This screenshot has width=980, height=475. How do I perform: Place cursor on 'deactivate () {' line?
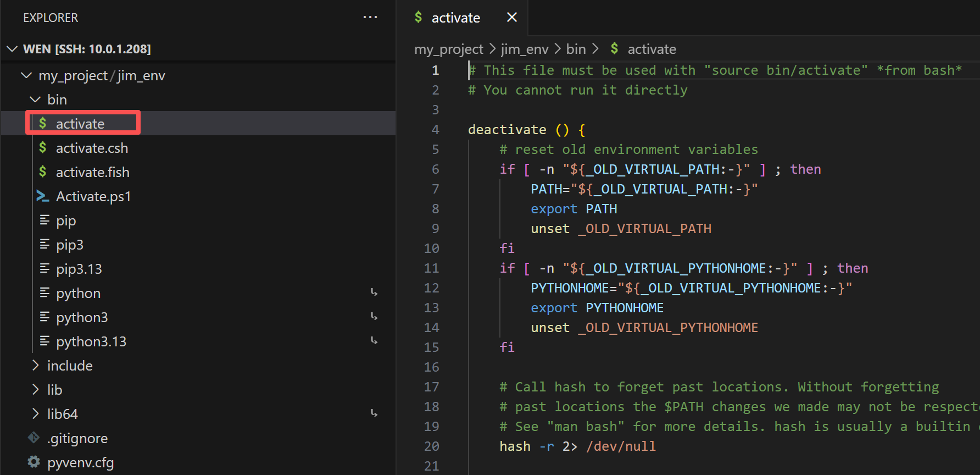coord(527,130)
